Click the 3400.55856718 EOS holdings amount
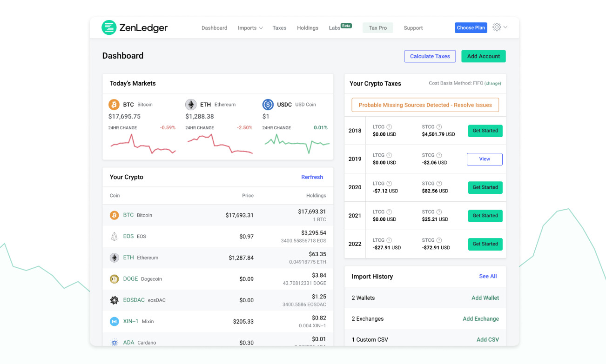The height and width of the screenshot is (364, 606). click(303, 241)
